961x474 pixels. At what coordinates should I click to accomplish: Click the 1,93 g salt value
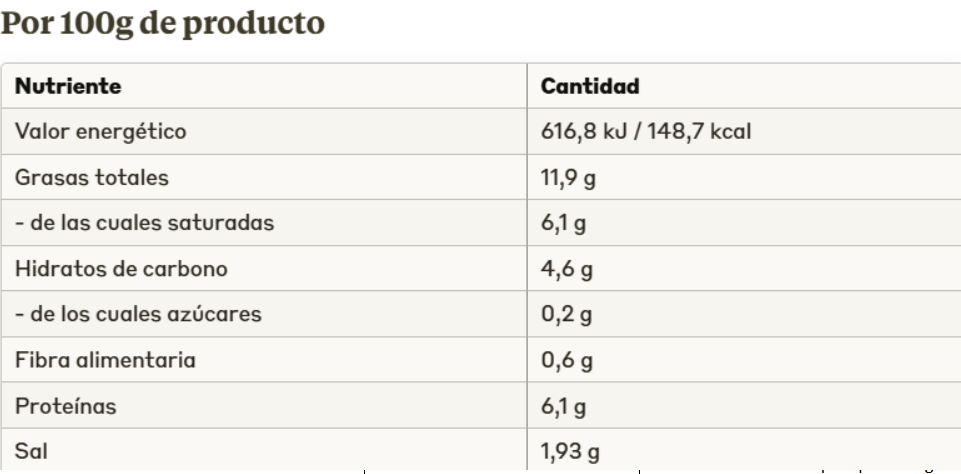click(x=571, y=452)
